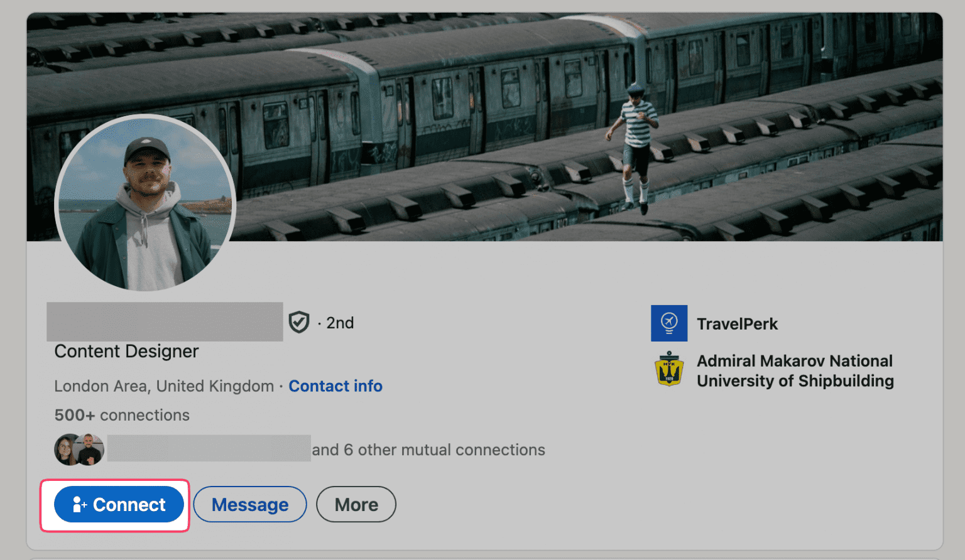Click the first mutual connection avatar
The height and width of the screenshot is (560, 965).
[x=65, y=450]
